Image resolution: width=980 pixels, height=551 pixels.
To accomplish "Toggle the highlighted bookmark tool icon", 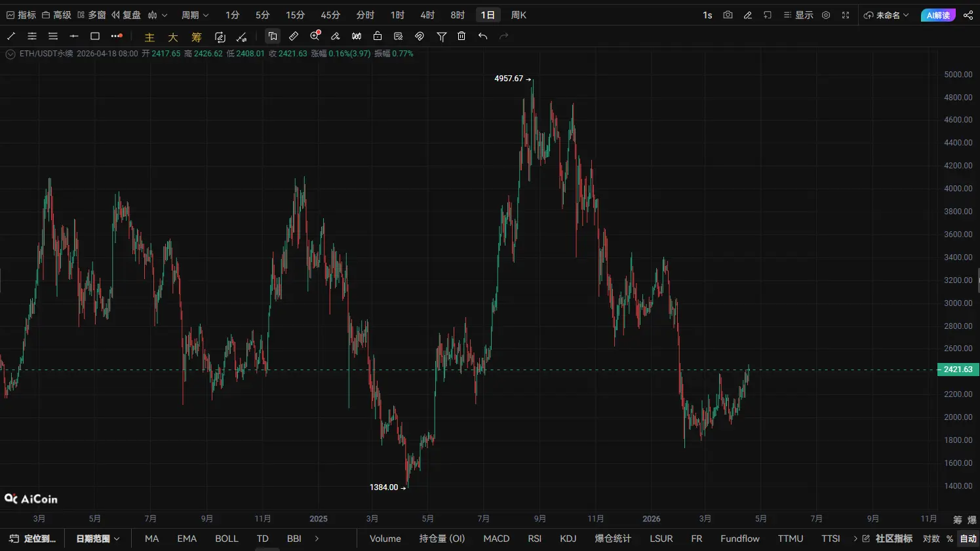I will 273,36.
